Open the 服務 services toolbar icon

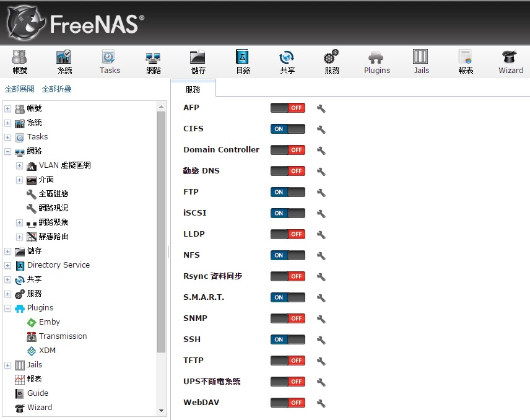point(332,61)
